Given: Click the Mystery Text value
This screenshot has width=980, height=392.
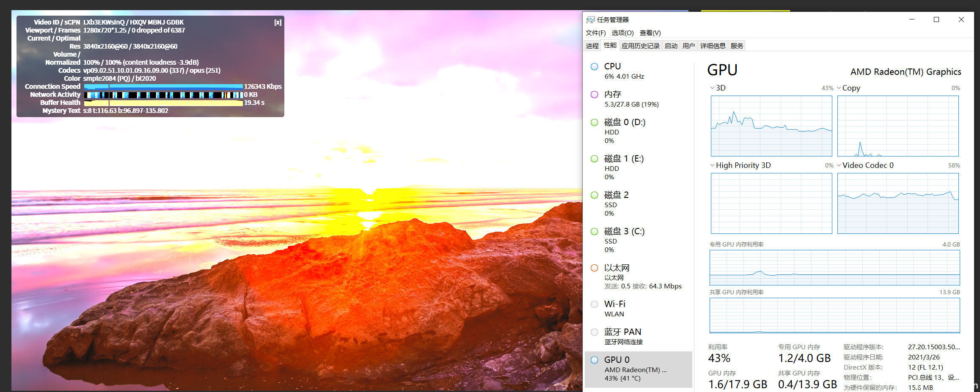Looking at the screenshot, I should pyautogui.click(x=126, y=111).
